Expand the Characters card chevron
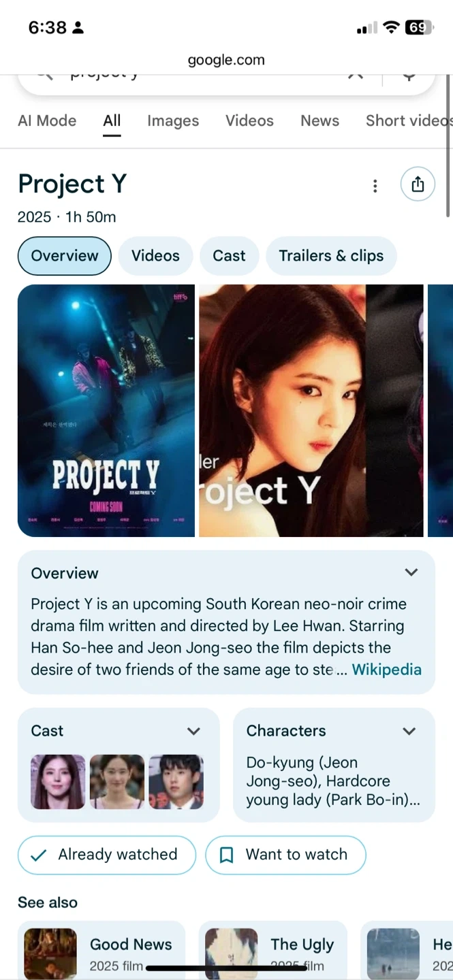Viewport: 453px width, 980px height. [409, 731]
